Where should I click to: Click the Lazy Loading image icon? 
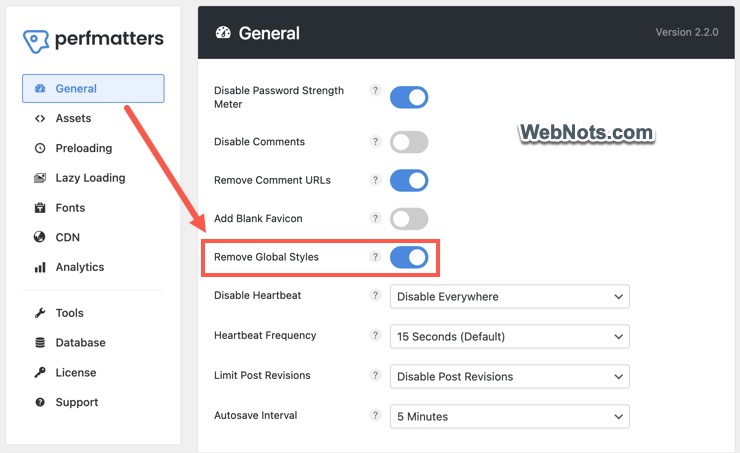click(x=40, y=178)
